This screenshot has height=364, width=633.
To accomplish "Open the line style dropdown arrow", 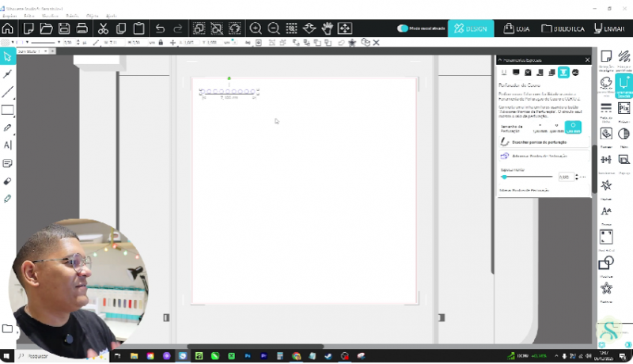I will click(x=59, y=43).
